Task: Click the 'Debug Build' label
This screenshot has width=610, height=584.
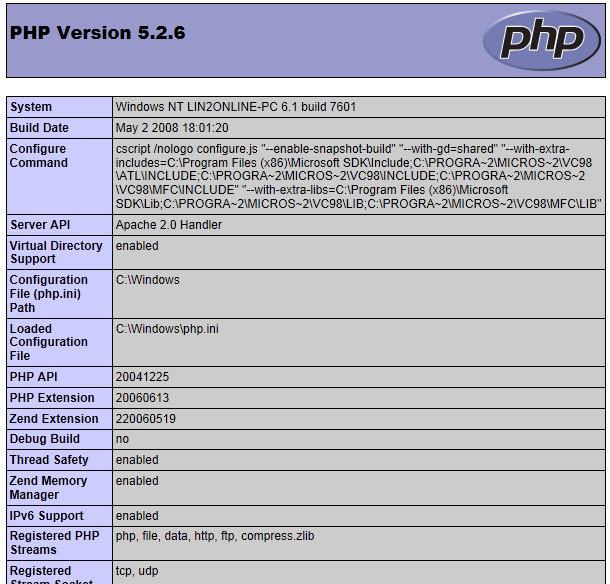Action: point(45,439)
